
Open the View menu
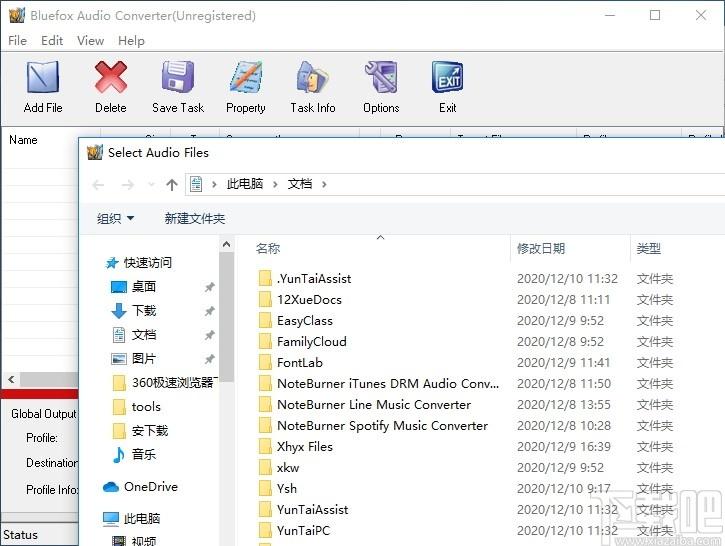tap(91, 41)
